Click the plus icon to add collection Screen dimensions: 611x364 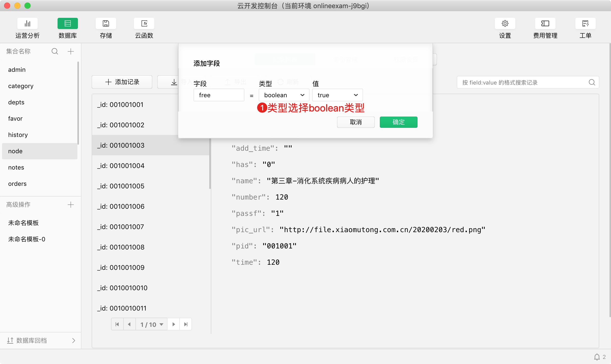(x=71, y=51)
